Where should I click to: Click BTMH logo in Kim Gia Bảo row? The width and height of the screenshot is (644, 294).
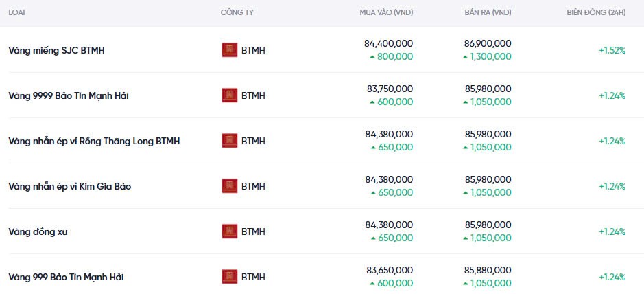(230, 186)
